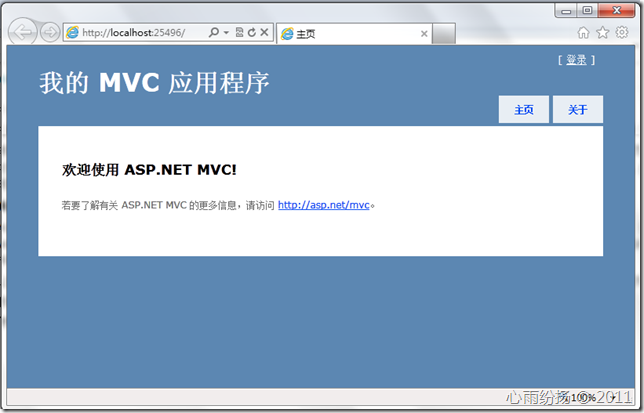The width and height of the screenshot is (644, 413).
Task: Refresh the page with the reload icon
Action: pyautogui.click(x=251, y=33)
